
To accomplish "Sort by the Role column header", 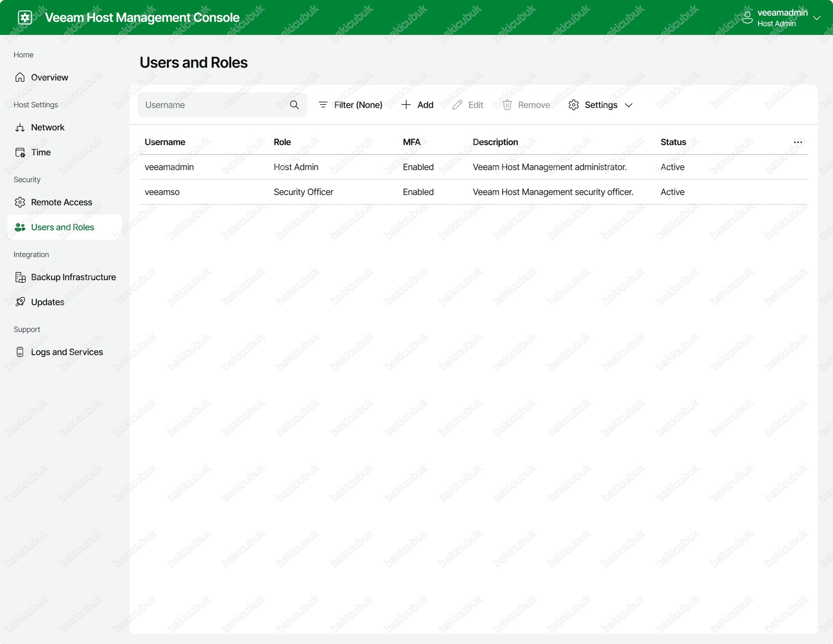I will click(x=282, y=142).
